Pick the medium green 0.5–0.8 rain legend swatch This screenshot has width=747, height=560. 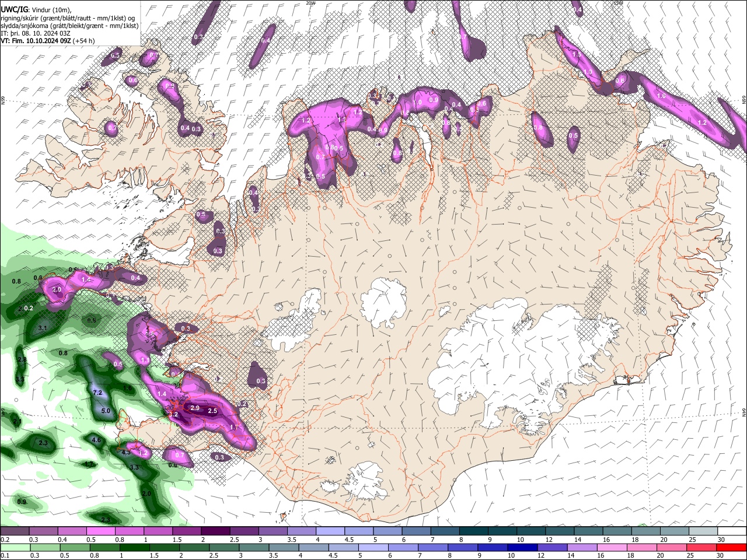(75, 547)
